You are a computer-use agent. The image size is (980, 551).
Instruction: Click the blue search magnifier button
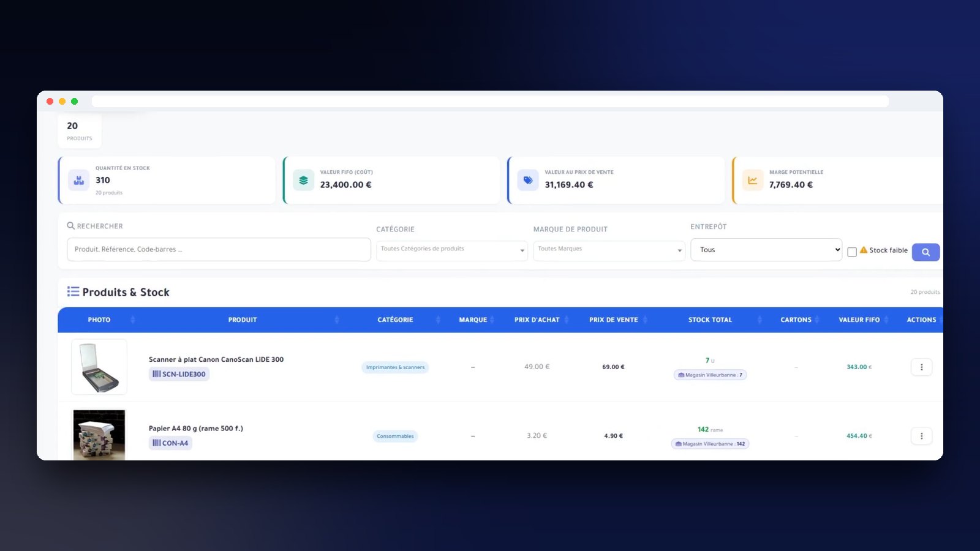pyautogui.click(x=925, y=252)
